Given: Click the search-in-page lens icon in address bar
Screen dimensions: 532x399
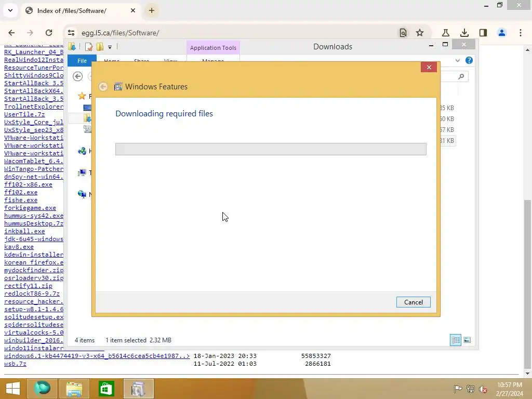Looking at the screenshot, I should tap(403, 33).
